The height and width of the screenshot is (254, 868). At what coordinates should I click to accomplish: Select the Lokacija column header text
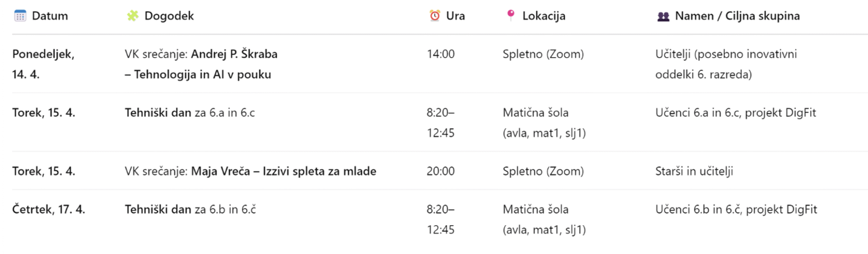[x=543, y=16]
